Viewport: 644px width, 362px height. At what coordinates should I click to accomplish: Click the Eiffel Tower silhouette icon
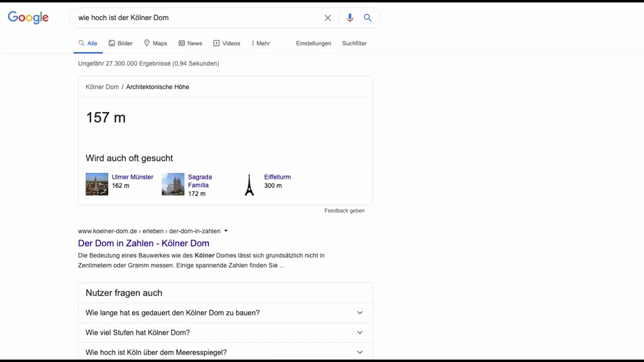[x=249, y=185]
